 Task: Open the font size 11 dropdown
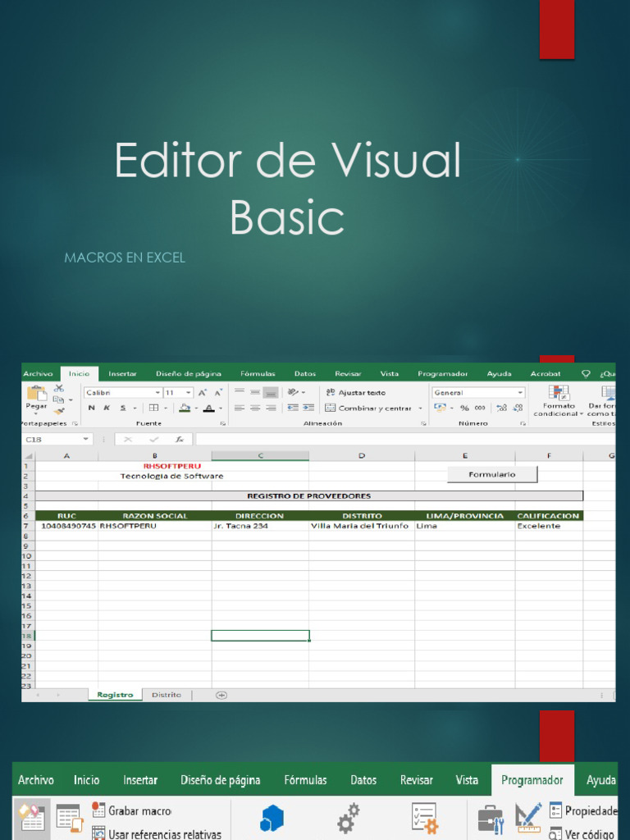[x=189, y=393]
